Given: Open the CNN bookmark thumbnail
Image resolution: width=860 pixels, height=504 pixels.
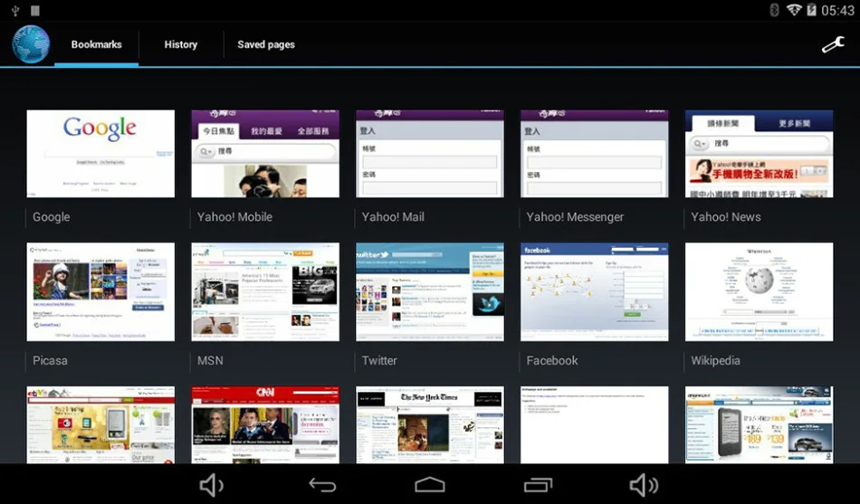Looking at the screenshot, I should click(x=265, y=424).
